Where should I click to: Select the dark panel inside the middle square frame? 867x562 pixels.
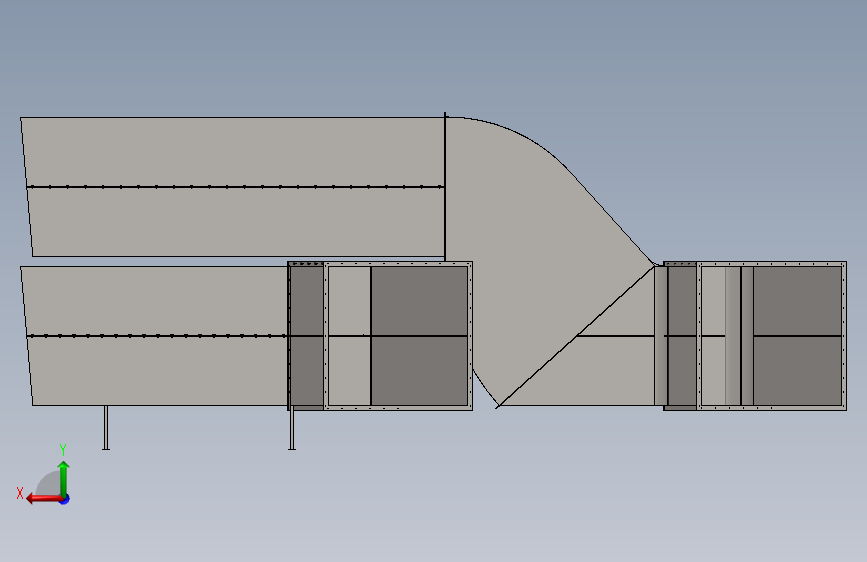pyautogui.click(x=419, y=336)
